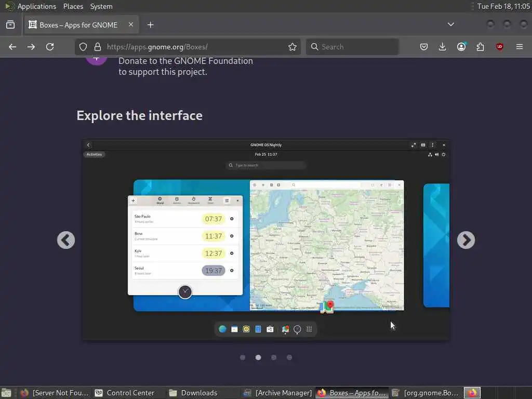Show site security padlock info
The image size is (532, 399).
pyautogui.click(x=98, y=47)
